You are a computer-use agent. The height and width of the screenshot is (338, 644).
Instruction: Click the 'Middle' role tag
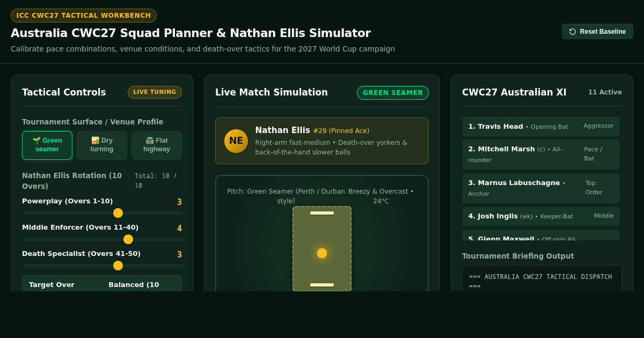604,216
